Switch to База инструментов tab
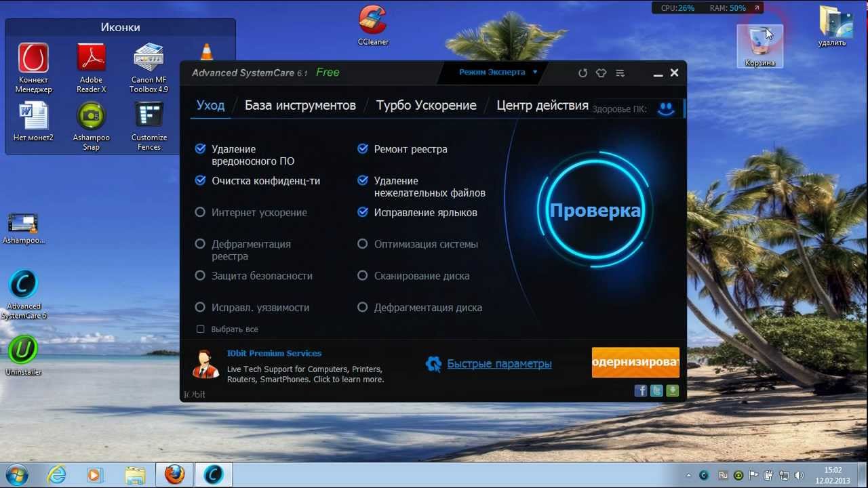The width and height of the screenshot is (868, 488). 300,105
